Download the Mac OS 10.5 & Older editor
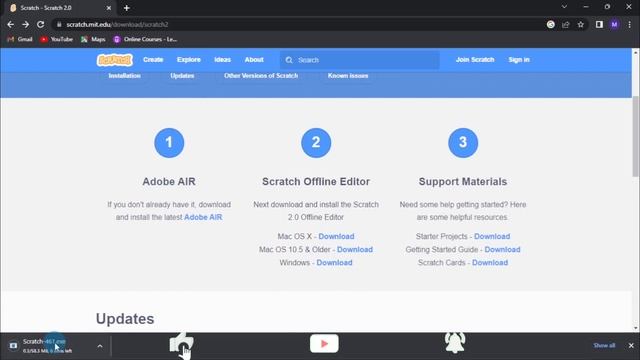This screenshot has height=360, width=640. (x=355, y=249)
